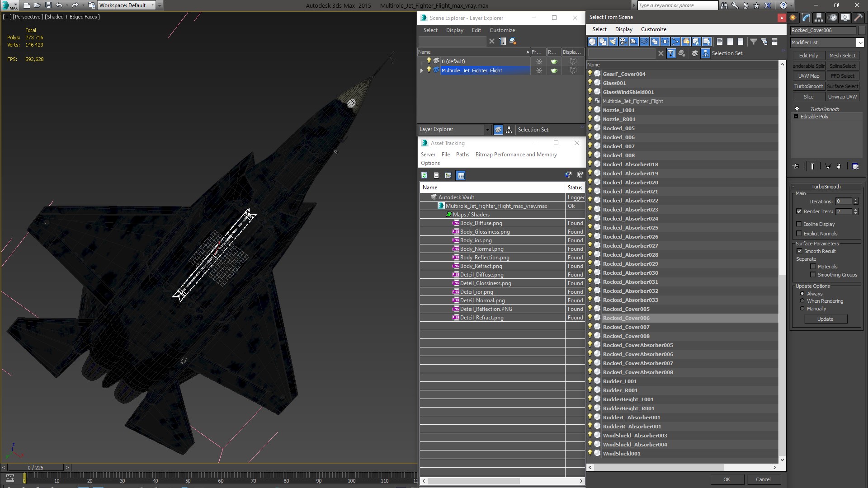Uncheck the Smooth Result checkbox
The height and width of the screenshot is (488, 868).
pyautogui.click(x=799, y=251)
